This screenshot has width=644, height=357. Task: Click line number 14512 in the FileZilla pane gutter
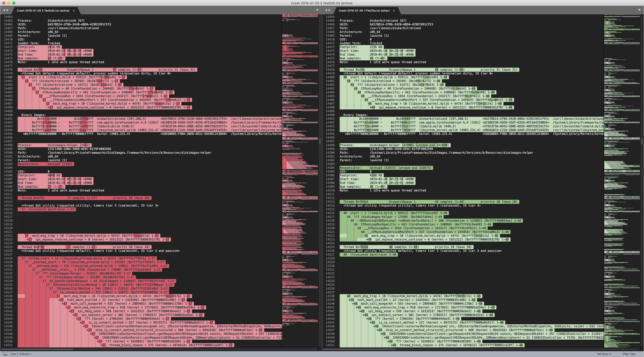[330, 198]
